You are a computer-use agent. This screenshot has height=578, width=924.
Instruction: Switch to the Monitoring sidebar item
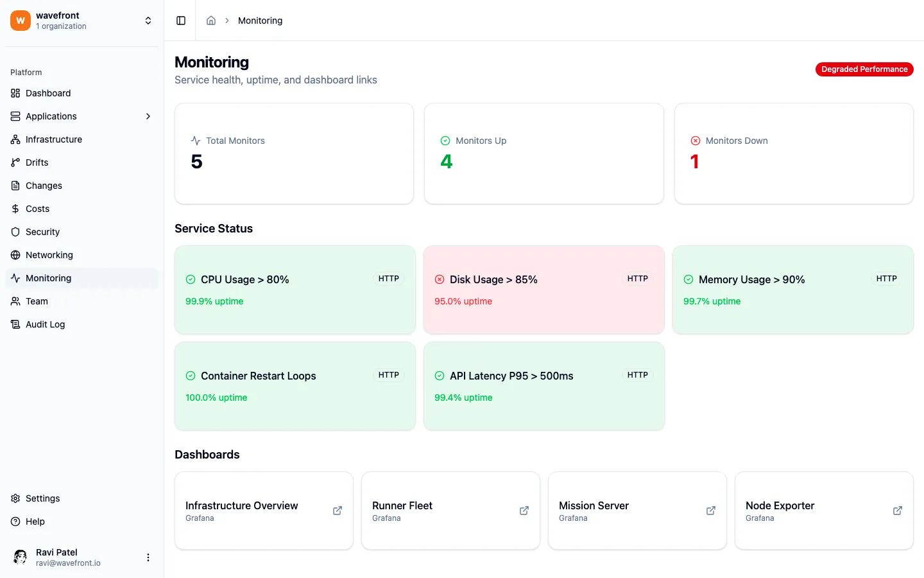[x=48, y=278]
